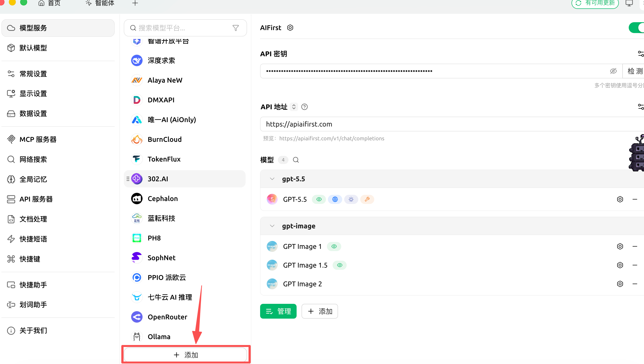Open 常规设置 in sidebar
644x364 pixels.
[58, 74]
